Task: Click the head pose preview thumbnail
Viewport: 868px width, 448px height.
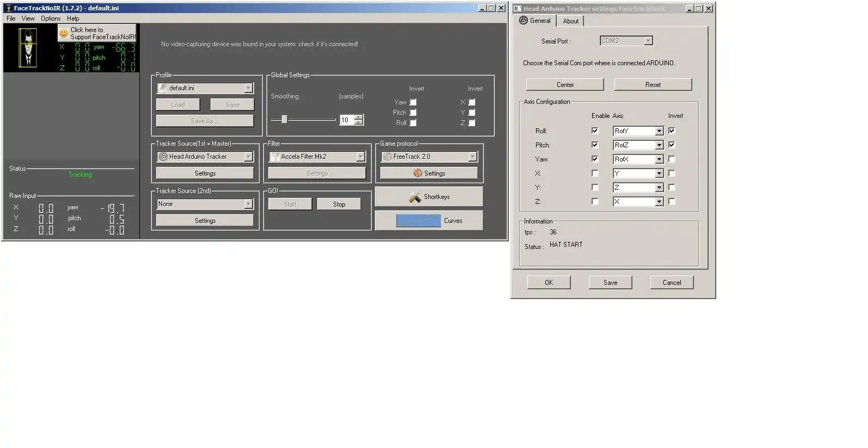Action: pos(28,48)
